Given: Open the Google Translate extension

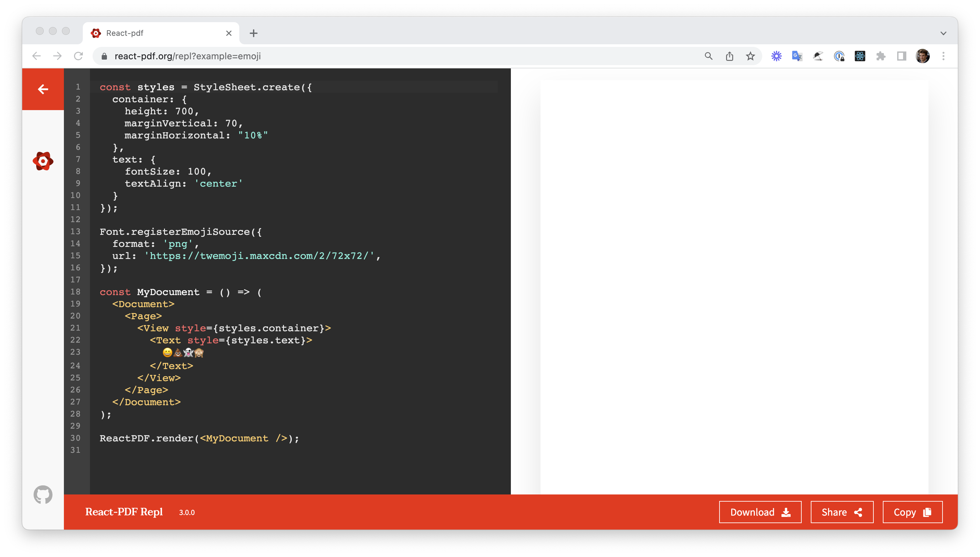Looking at the screenshot, I should pyautogui.click(x=797, y=56).
